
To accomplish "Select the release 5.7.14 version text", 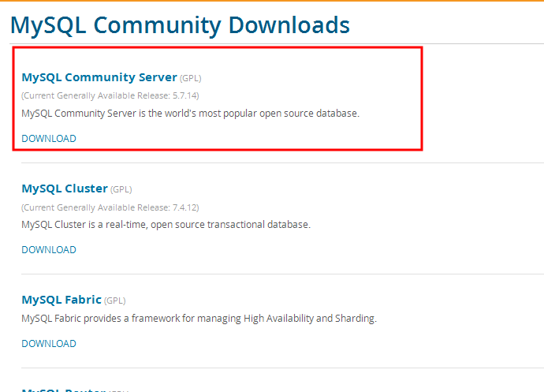I will (110, 95).
